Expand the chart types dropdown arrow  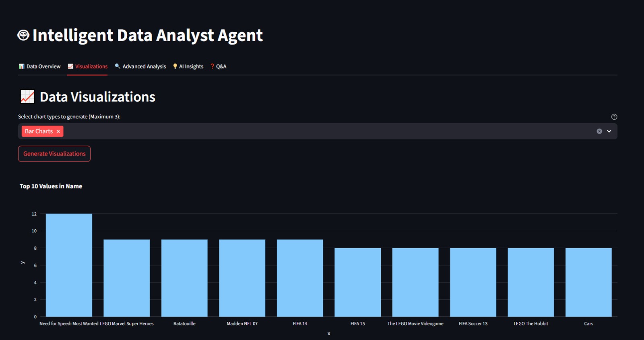coord(609,131)
